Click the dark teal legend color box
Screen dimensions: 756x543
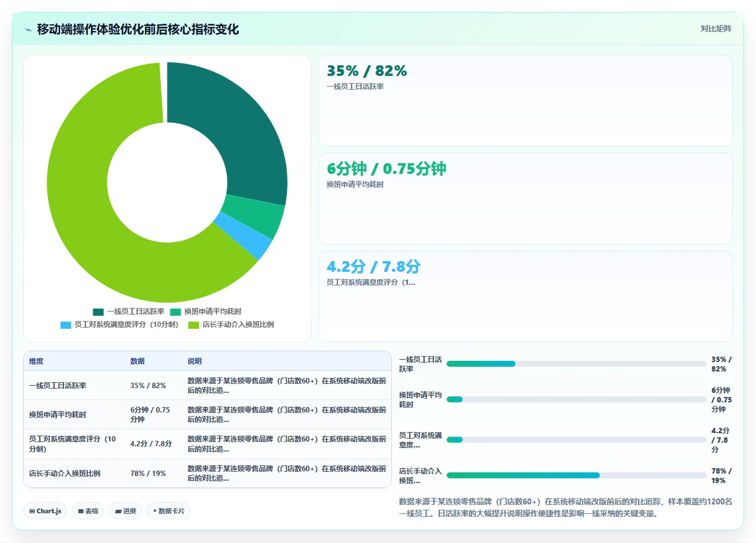tap(99, 312)
